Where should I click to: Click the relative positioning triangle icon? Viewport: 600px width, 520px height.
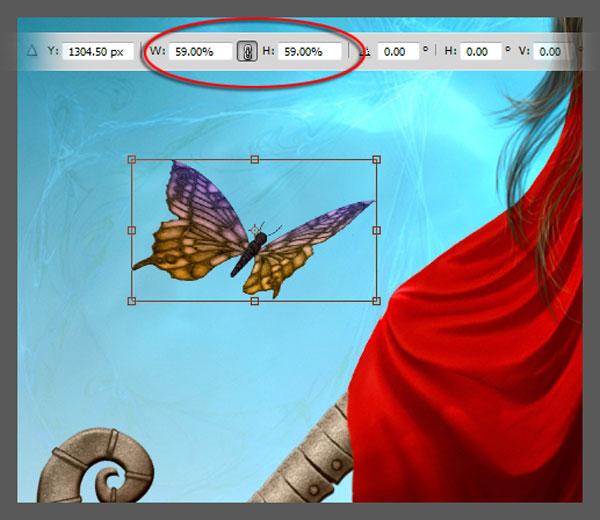pyautogui.click(x=32, y=51)
